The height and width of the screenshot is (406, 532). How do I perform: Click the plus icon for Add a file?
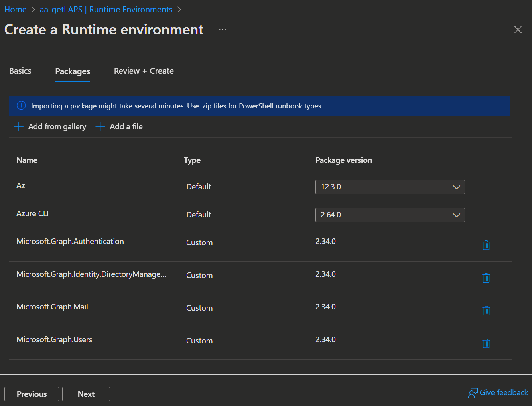(100, 127)
